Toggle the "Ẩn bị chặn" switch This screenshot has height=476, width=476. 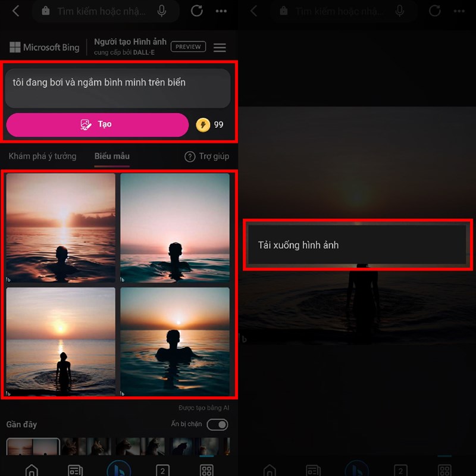[x=217, y=424]
